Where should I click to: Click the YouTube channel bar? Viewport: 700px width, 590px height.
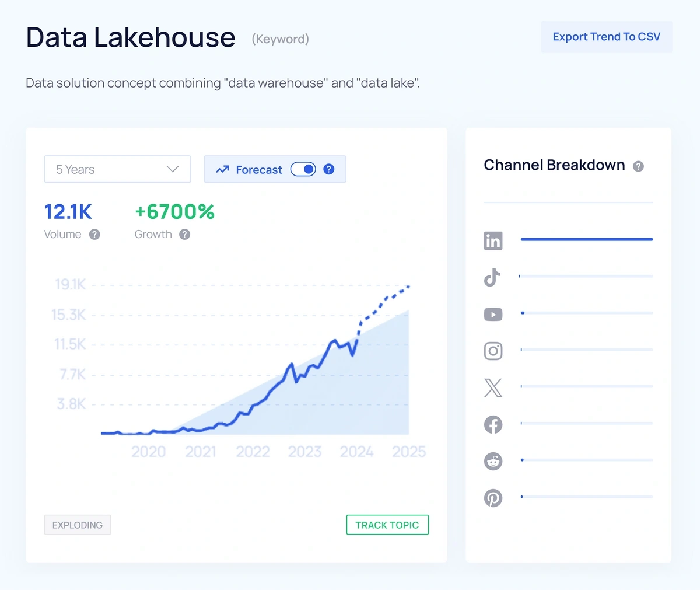pyautogui.click(x=586, y=313)
